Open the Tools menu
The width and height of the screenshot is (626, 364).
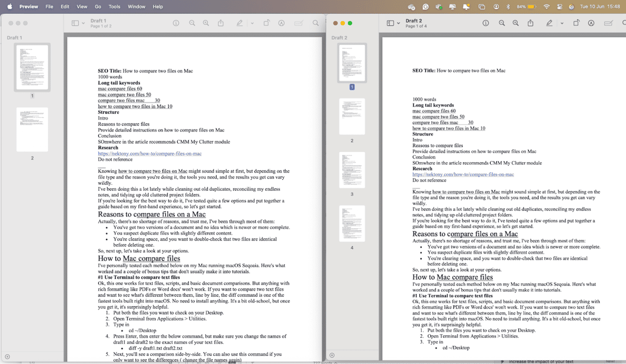click(114, 7)
